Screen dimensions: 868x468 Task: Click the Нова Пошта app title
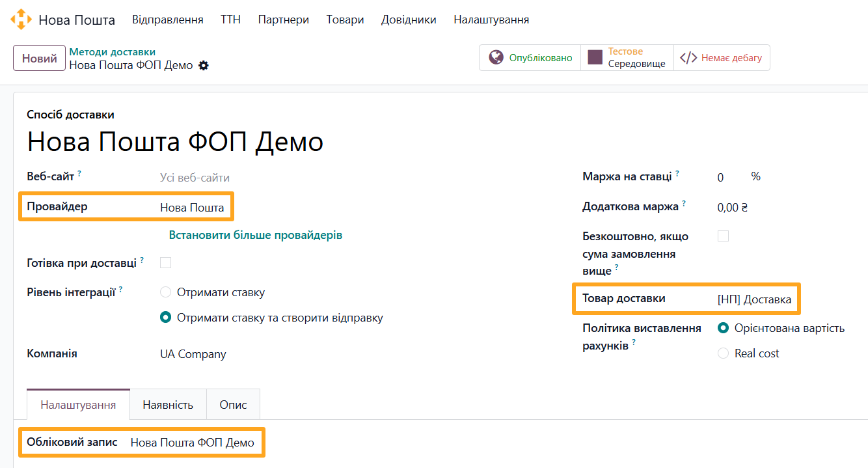pyautogui.click(x=77, y=20)
